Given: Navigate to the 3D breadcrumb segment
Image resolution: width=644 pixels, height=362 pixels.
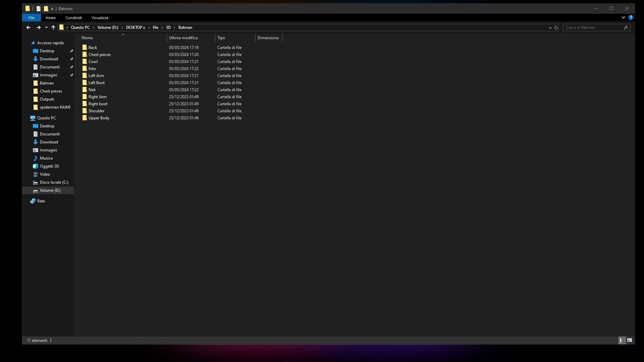Looking at the screenshot, I should coord(168,27).
